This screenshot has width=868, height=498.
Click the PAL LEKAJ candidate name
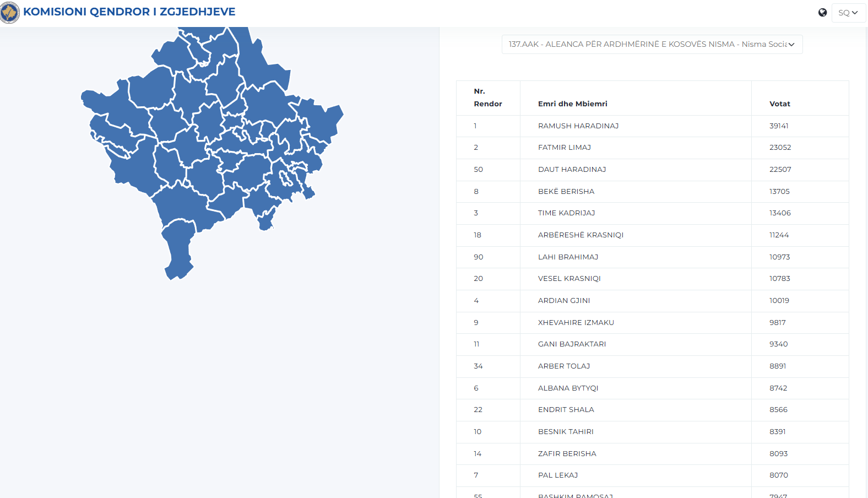click(557, 475)
